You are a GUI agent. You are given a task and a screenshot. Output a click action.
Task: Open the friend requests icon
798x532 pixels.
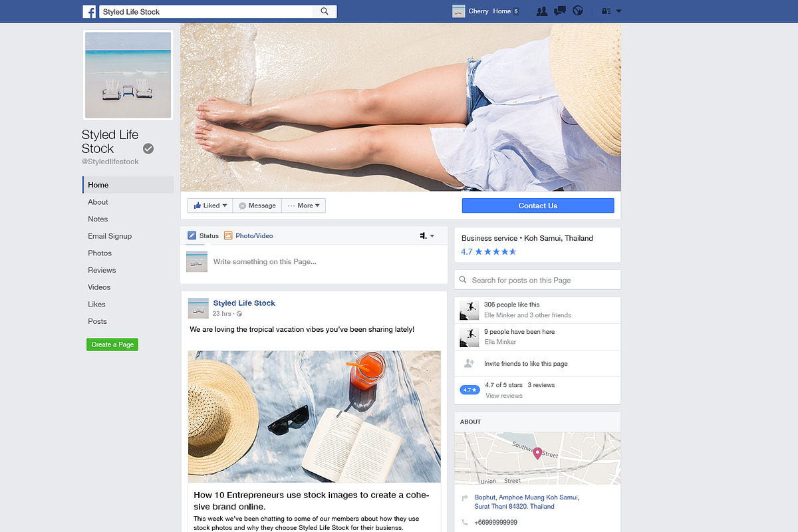coord(542,11)
